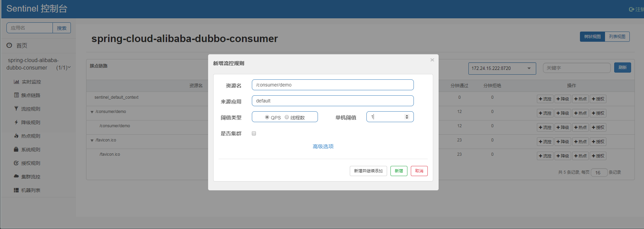Click the 应用名 search field
The width and height of the screenshot is (644, 229).
click(29, 28)
